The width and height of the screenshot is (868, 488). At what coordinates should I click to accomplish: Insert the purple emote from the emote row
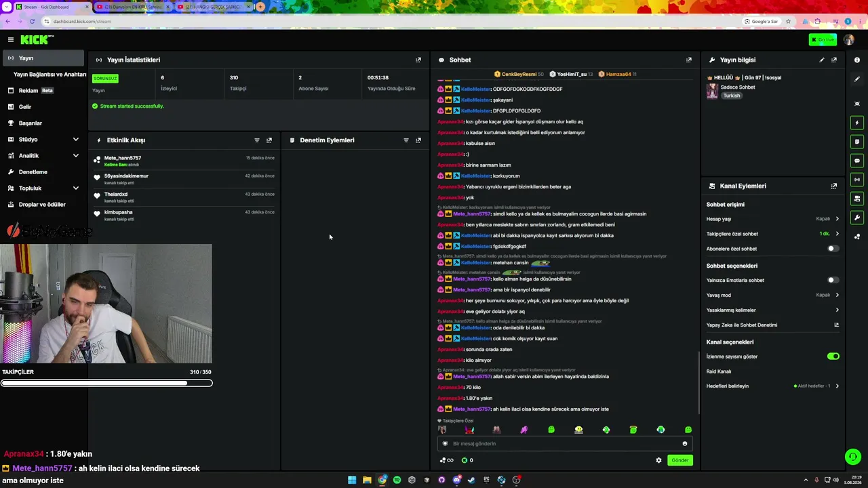[524, 430]
